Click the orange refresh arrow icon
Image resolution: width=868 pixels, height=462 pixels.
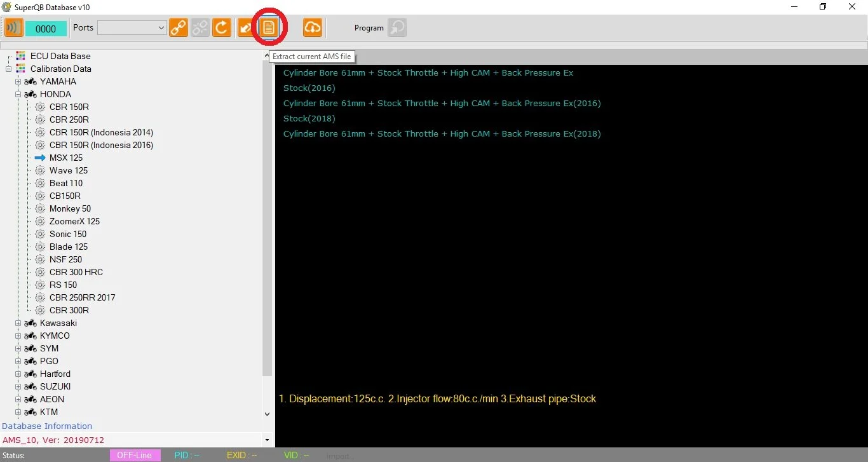tap(222, 28)
